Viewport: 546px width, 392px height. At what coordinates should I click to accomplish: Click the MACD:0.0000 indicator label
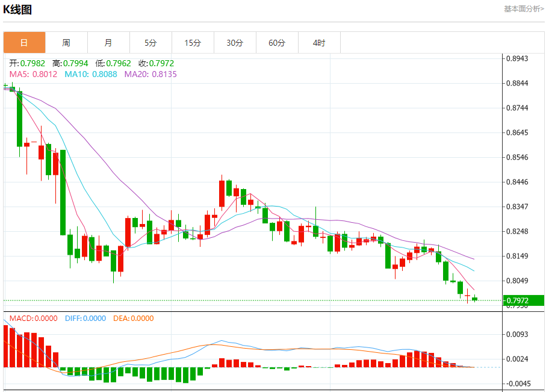pos(34,319)
